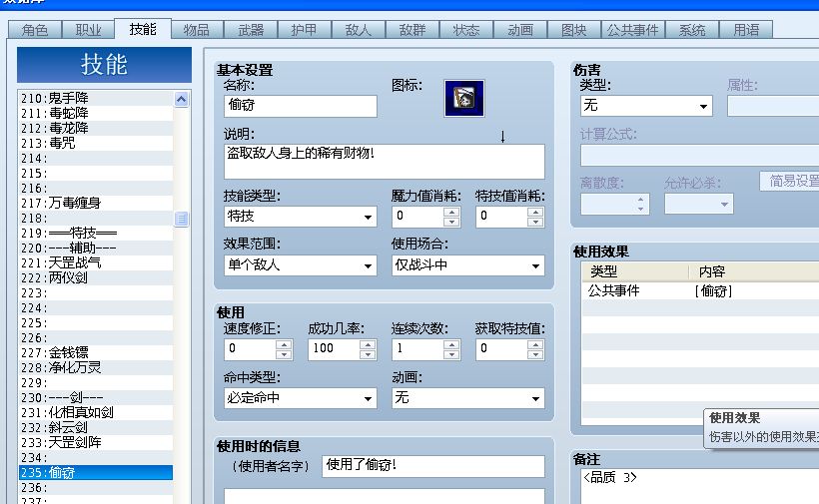The image size is (819, 504).
Task: Decrease the 获取特技值 spinner value
Action: click(535, 354)
